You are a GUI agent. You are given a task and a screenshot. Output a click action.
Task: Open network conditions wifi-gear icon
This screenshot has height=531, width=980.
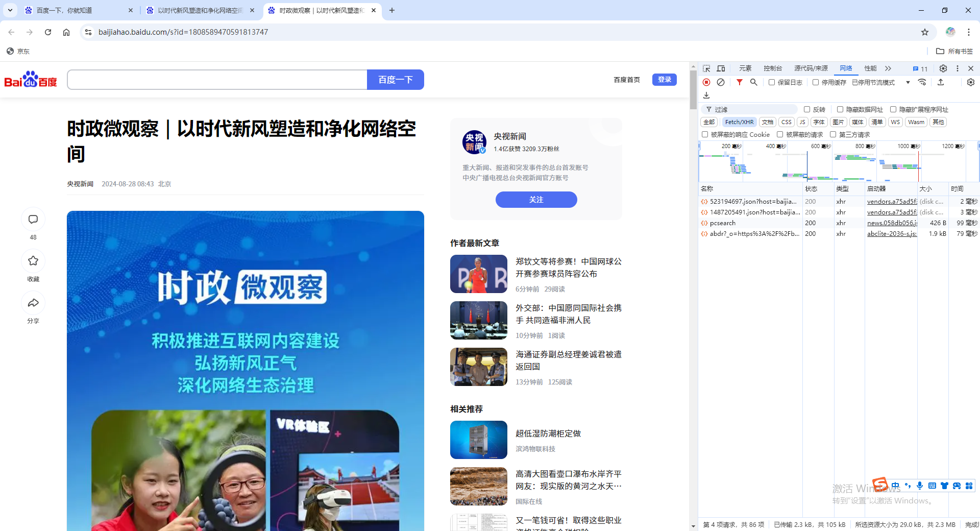click(x=922, y=82)
